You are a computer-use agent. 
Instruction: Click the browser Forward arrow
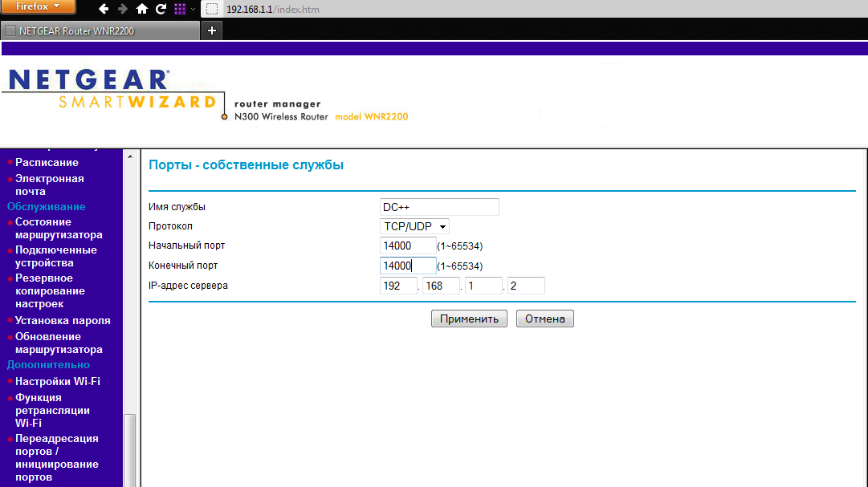122,9
